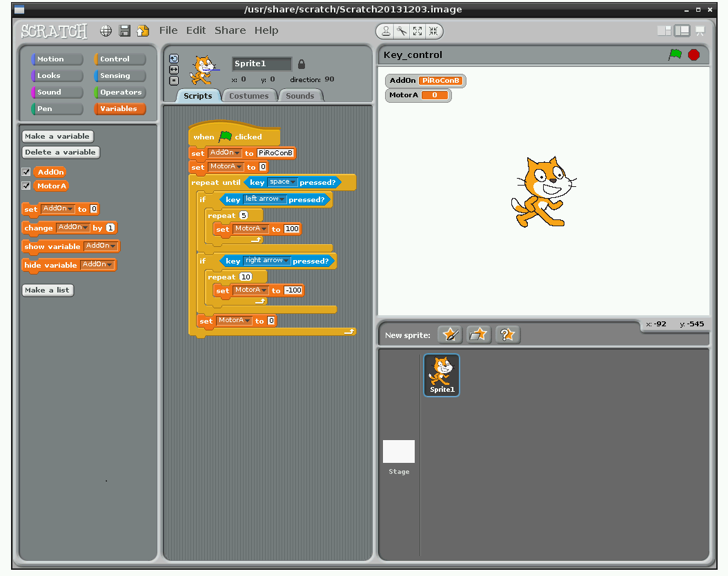
Task: Select the Delete scissors tool
Action: 402,31
